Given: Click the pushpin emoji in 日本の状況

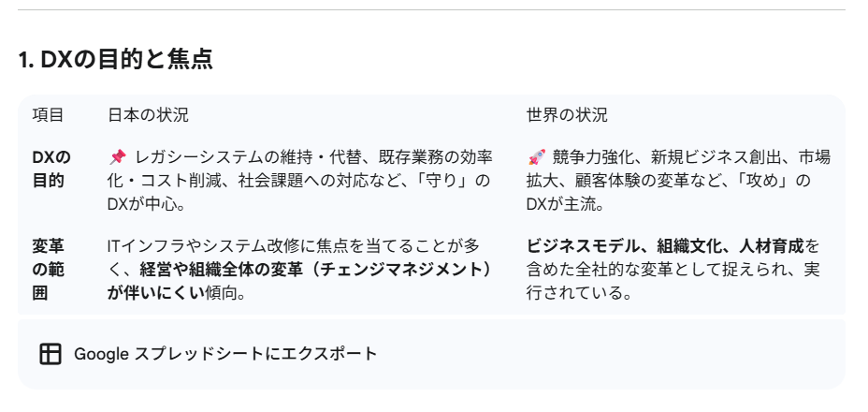Looking at the screenshot, I should [117, 156].
